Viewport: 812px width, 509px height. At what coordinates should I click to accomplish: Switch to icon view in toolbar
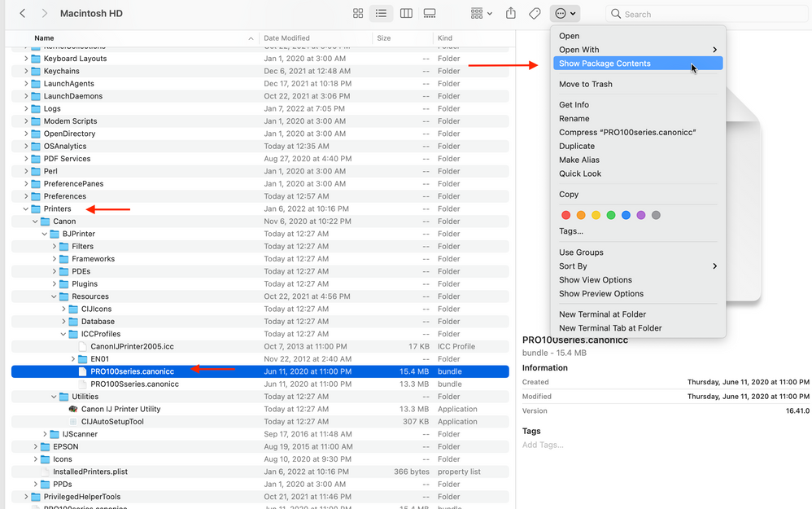click(358, 14)
